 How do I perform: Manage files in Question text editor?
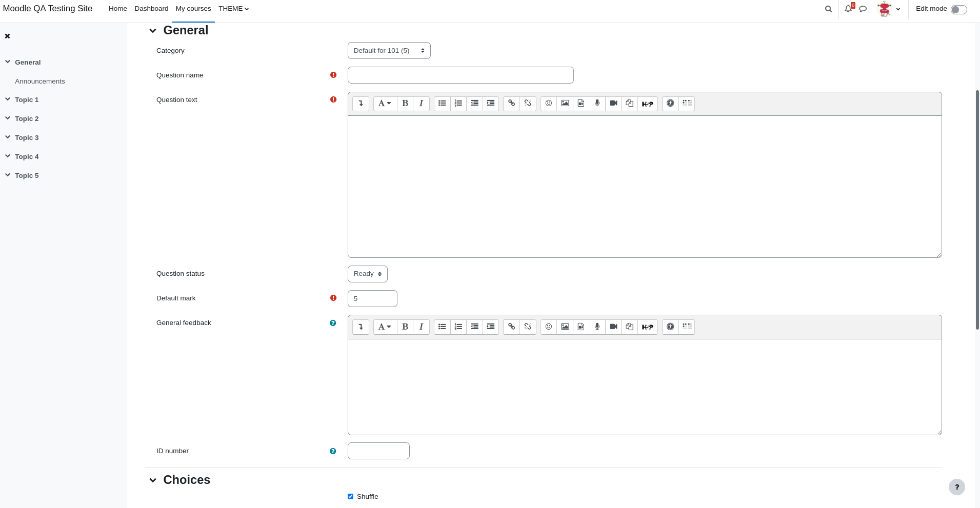coord(630,104)
